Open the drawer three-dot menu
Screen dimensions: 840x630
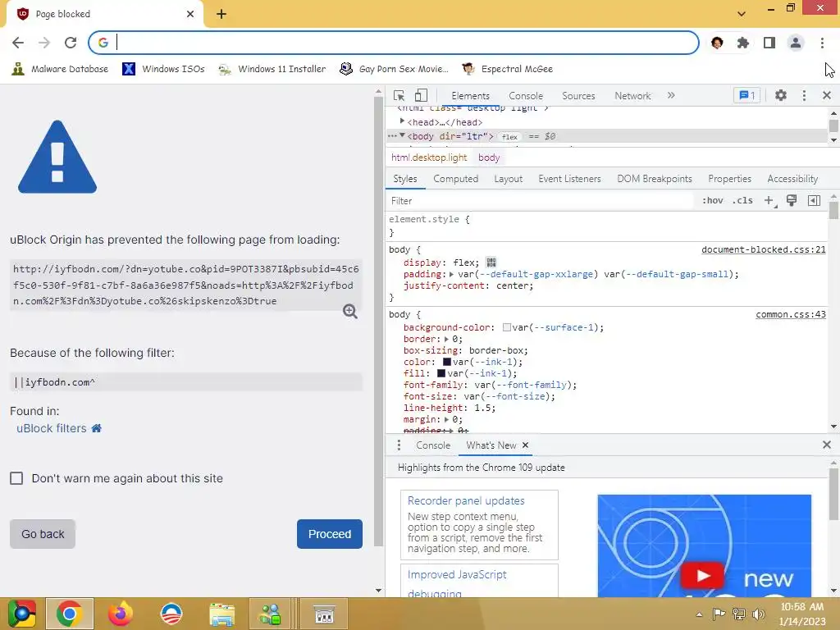coord(399,445)
